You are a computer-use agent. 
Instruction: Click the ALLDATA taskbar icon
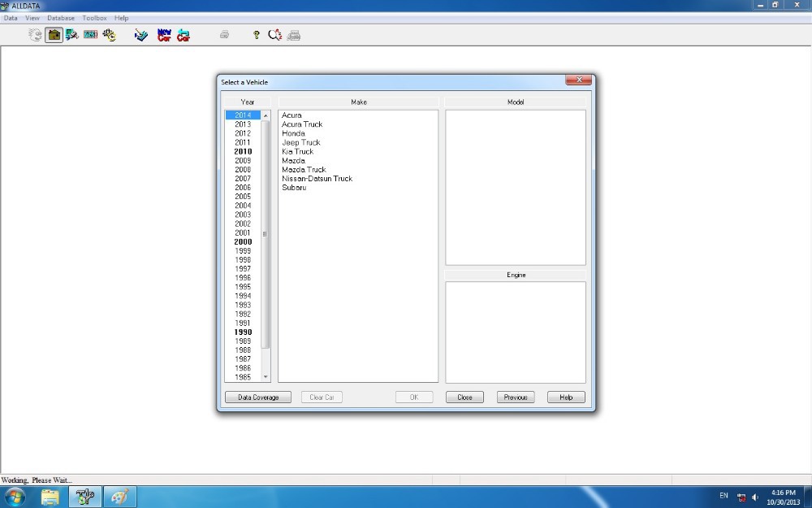pos(85,497)
